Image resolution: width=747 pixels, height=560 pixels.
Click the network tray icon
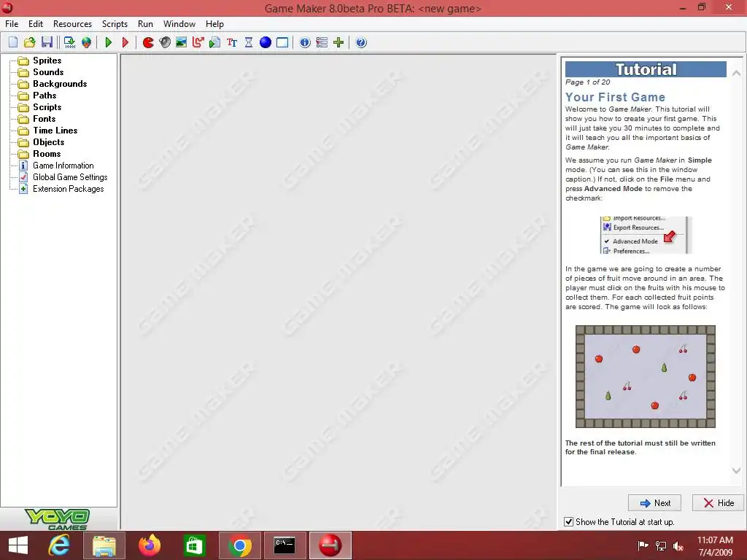click(x=661, y=546)
